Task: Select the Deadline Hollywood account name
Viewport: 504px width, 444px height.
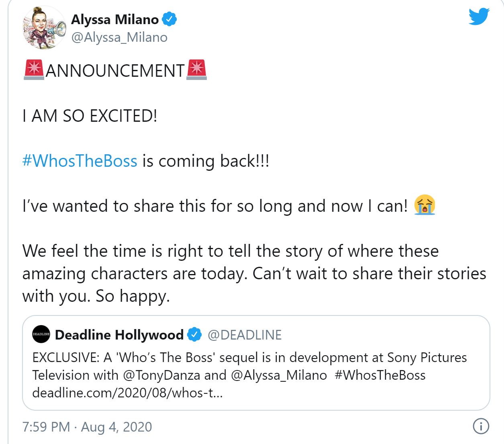Action: tap(119, 335)
